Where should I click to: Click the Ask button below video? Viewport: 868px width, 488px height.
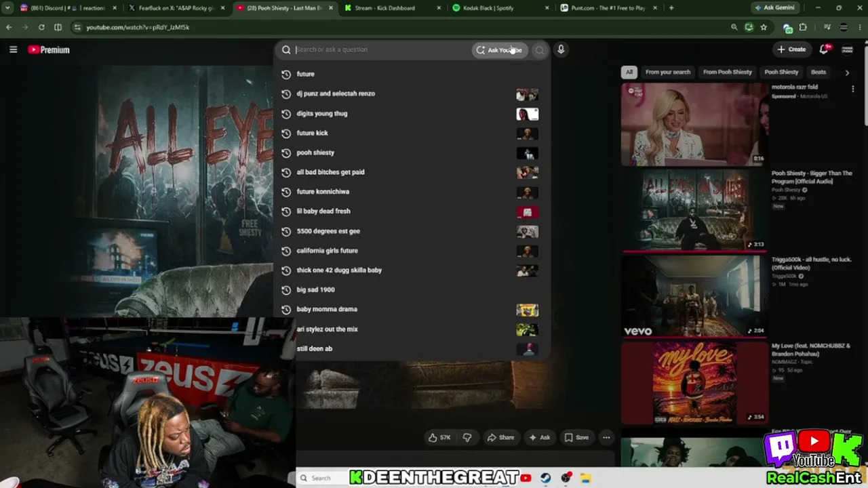coord(540,438)
